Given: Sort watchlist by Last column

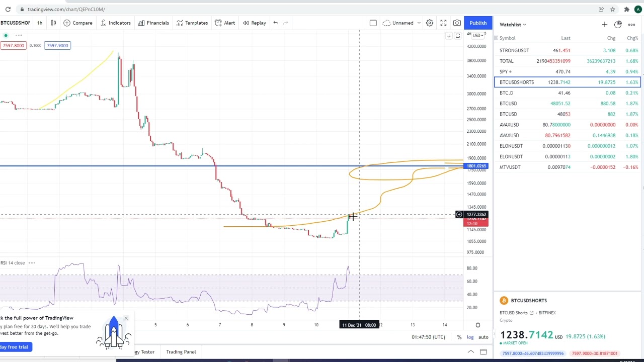Looking at the screenshot, I should 566,38.
